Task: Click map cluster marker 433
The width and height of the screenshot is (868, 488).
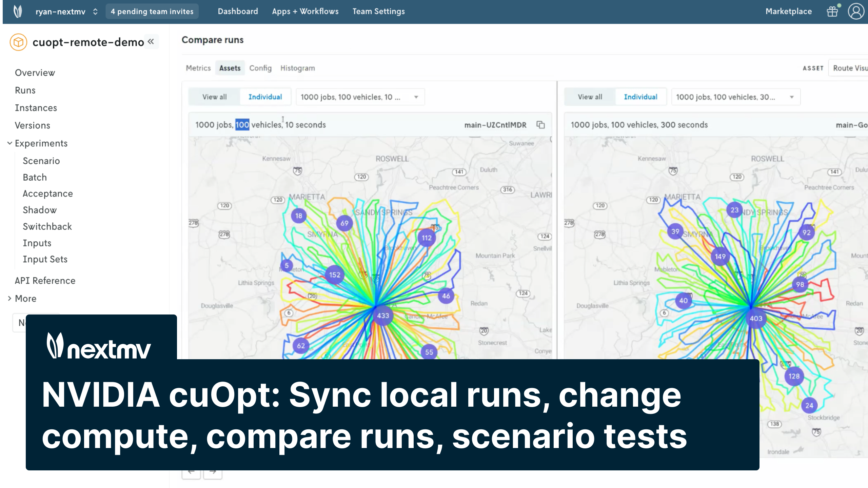Action: pos(383,316)
